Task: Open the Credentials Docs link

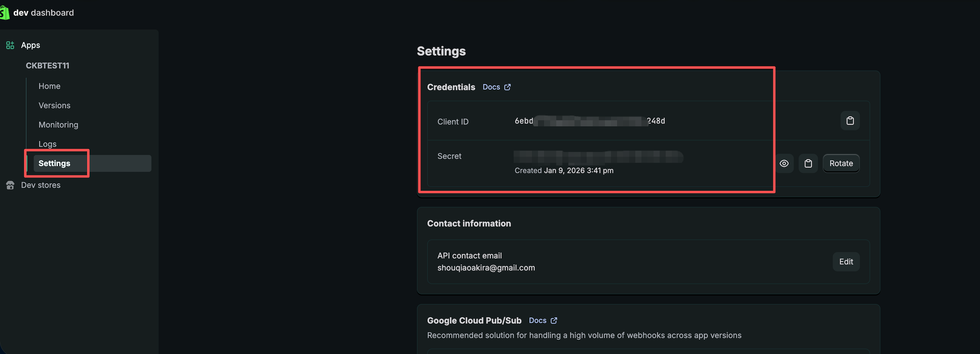Action: (491, 87)
